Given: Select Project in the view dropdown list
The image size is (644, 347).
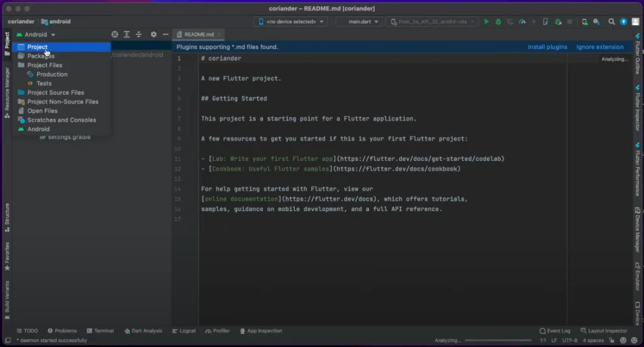Looking at the screenshot, I should (62, 47).
